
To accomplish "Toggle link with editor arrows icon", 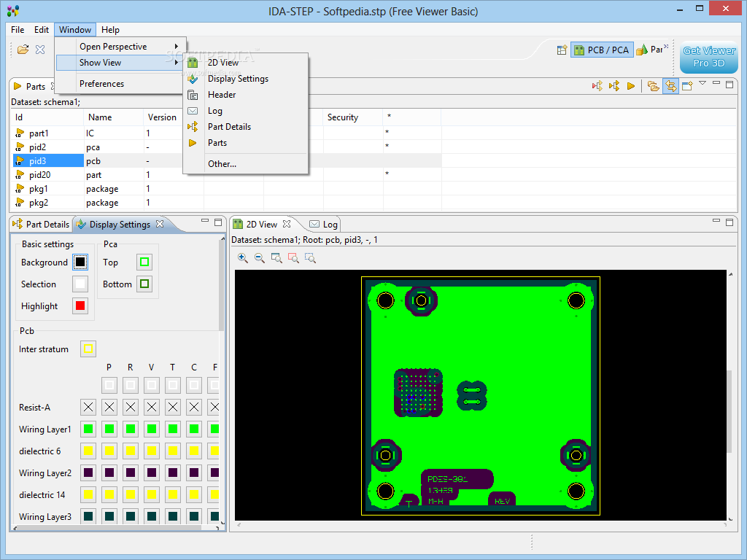I will 670,86.
